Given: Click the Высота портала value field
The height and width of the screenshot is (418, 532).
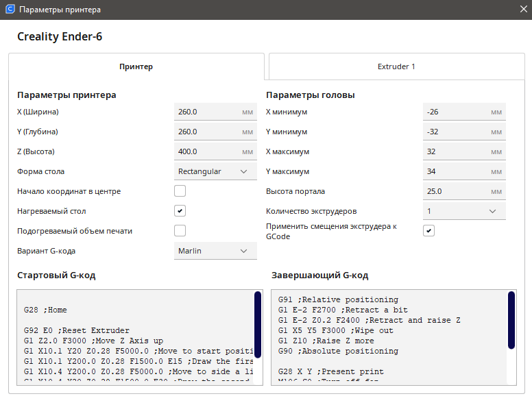Looking at the screenshot, I should coord(455,191).
